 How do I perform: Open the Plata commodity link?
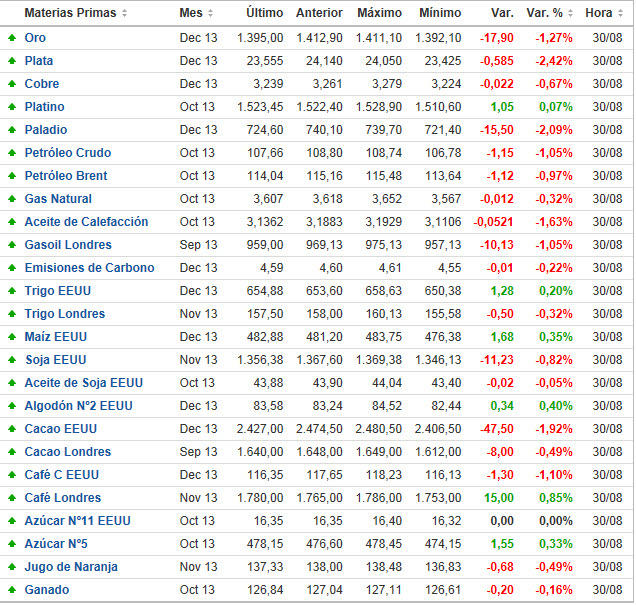click(39, 61)
